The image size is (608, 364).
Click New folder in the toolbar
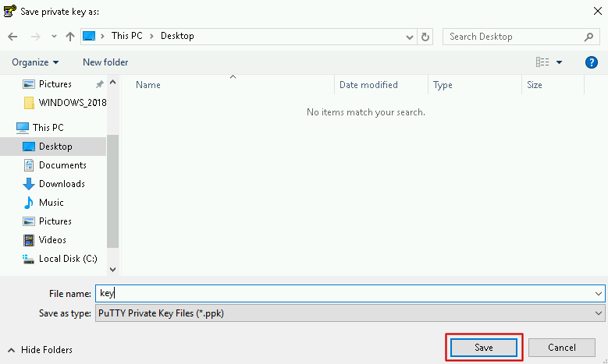(x=105, y=62)
